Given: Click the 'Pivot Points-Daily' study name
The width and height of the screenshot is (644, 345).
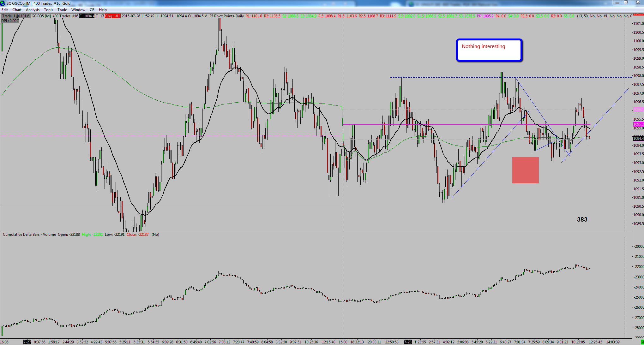Looking at the screenshot, I should [x=229, y=16].
